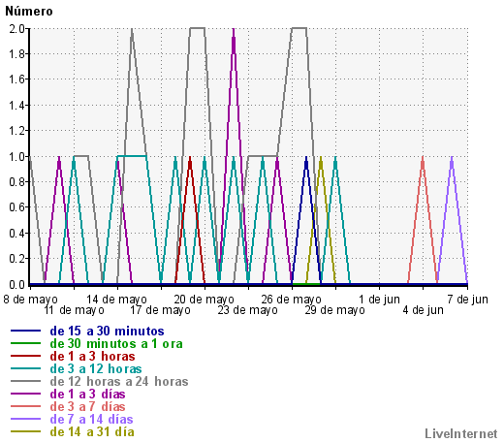
Task: Click the teal legend line swatch
Action: tap(25, 368)
